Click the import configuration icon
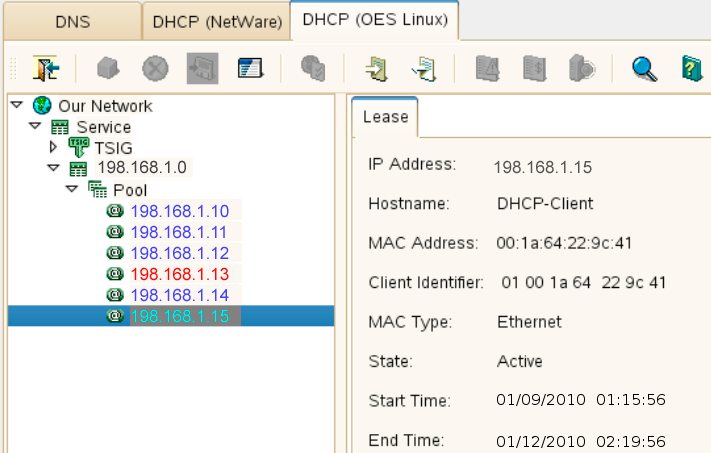The image size is (711, 453). [376, 68]
